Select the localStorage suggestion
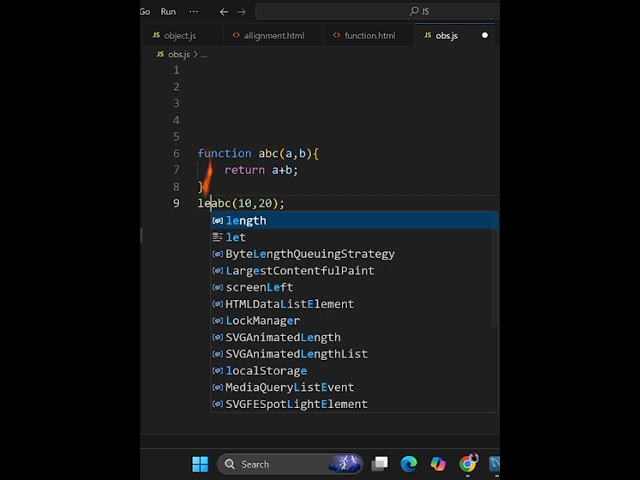 pos(354,371)
